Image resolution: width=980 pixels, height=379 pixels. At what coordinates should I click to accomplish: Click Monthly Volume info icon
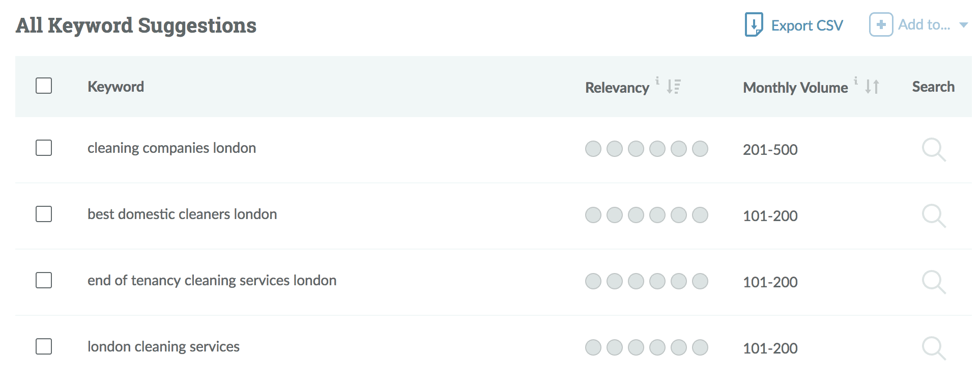856,80
